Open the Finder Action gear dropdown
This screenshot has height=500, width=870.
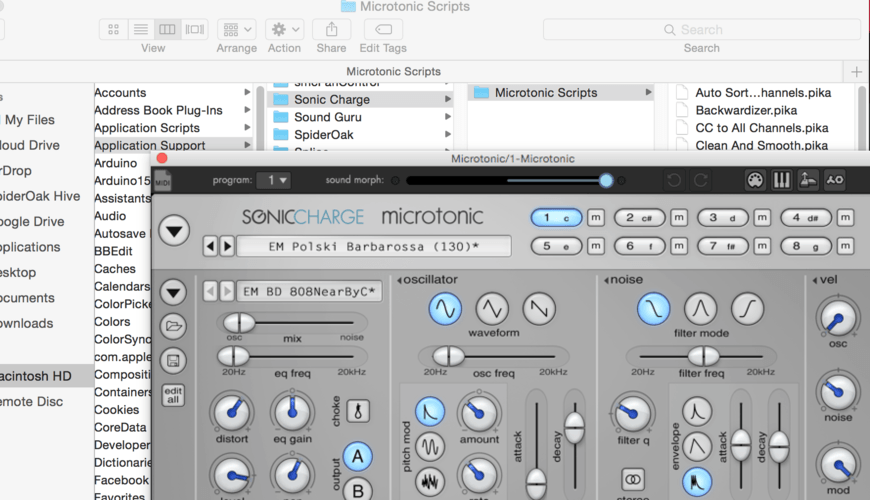coord(284,29)
